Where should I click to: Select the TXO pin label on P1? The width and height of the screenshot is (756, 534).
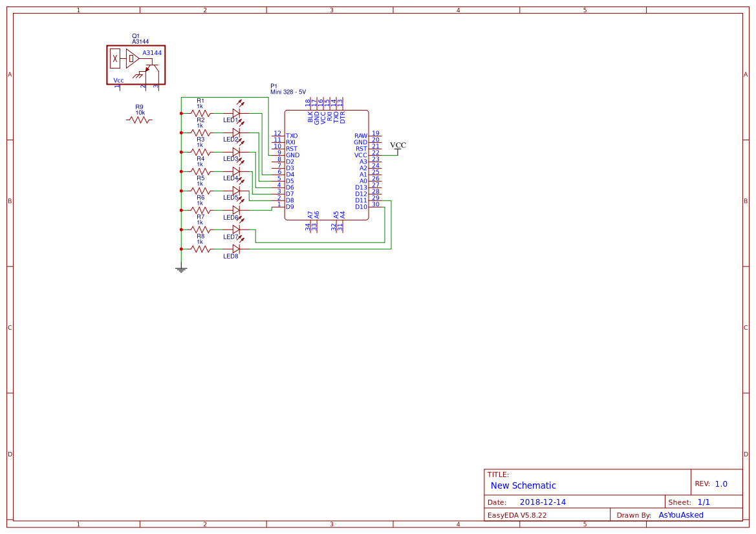292,136
